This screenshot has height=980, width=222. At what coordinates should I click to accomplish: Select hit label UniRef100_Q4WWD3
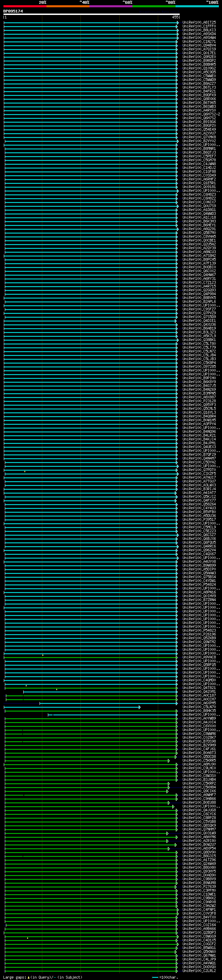pyautogui.click(x=199, y=214)
